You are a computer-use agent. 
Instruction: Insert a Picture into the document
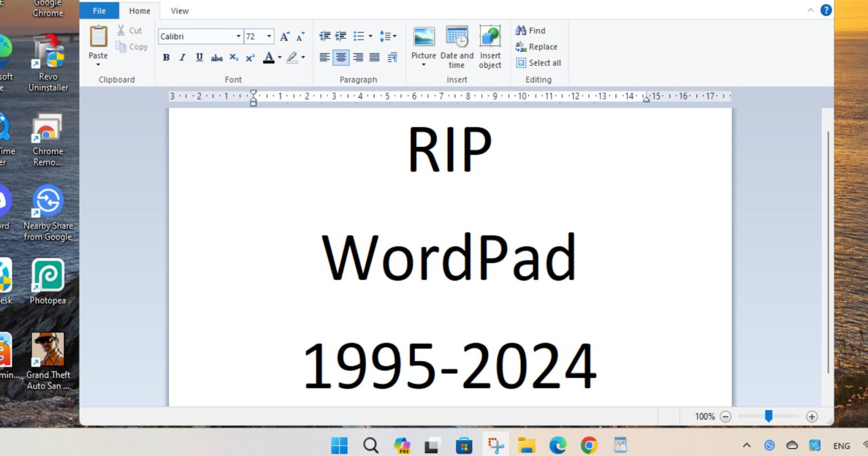pos(423,37)
